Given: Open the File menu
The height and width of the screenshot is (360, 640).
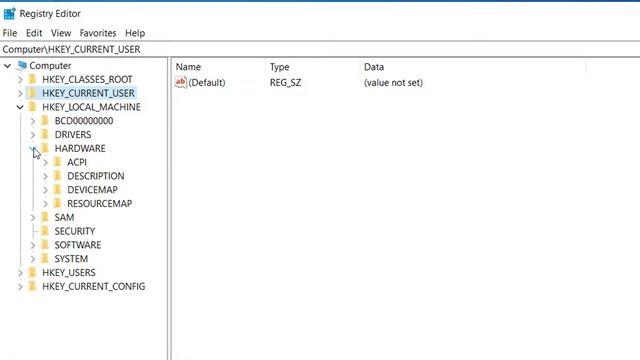Looking at the screenshot, I should (10, 33).
